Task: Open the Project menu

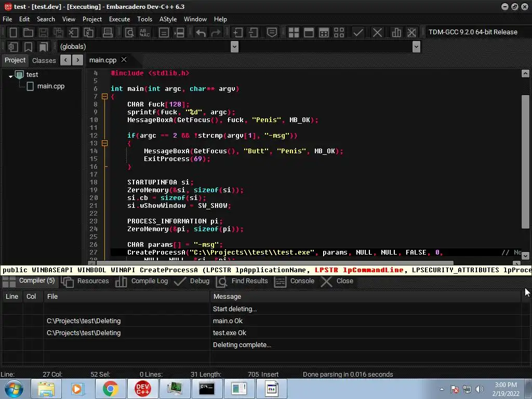Action: coord(92,19)
